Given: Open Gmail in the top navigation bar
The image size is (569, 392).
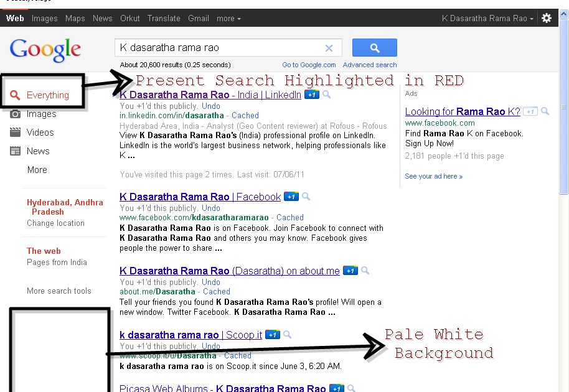Looking at the screenshot, I should pos(199,19).
